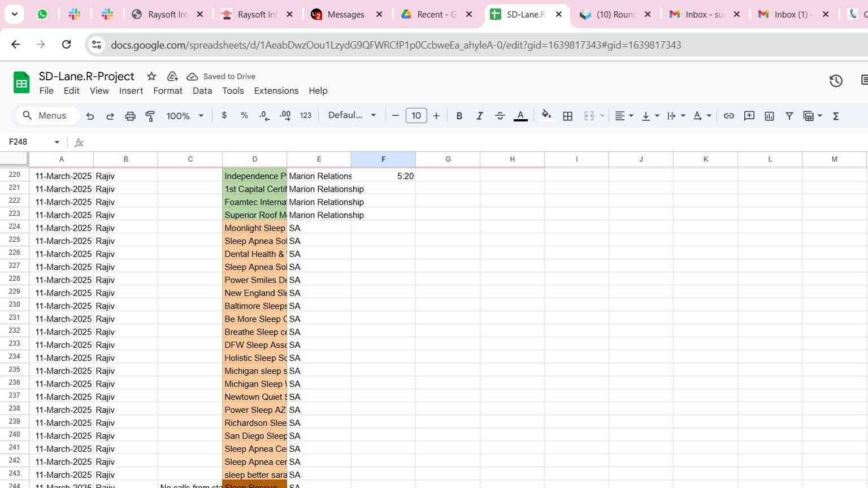Open the Insert menu

(131, 91)
